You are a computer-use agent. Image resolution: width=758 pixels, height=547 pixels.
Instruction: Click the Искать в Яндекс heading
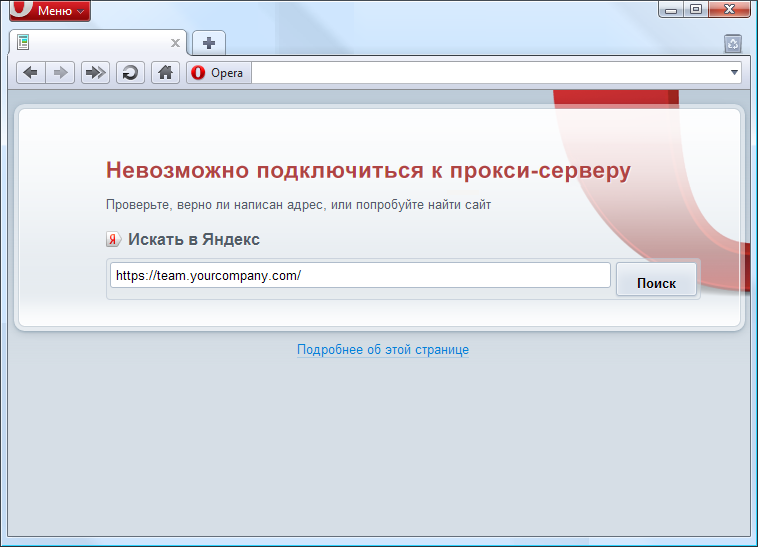[x=194, y=239]
